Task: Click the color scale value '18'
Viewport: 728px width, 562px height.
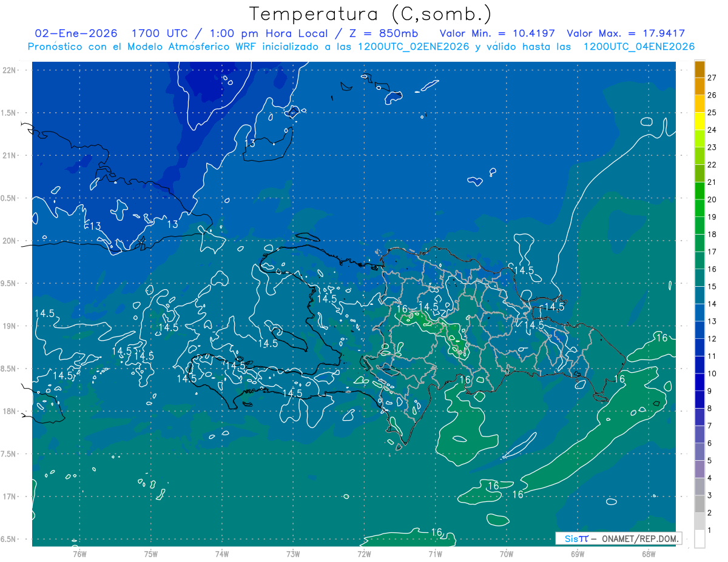Action: pos(712,235)
